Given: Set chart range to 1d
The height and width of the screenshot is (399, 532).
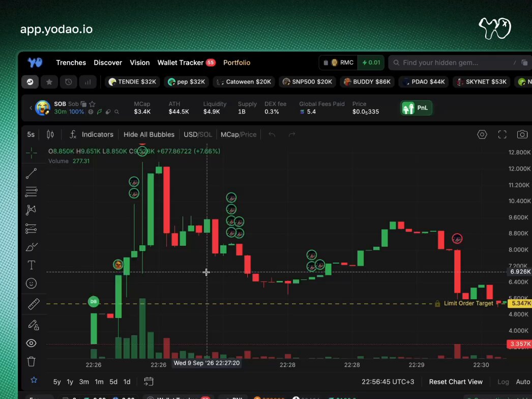Looking at the screenshot, I should pos(127,382).
